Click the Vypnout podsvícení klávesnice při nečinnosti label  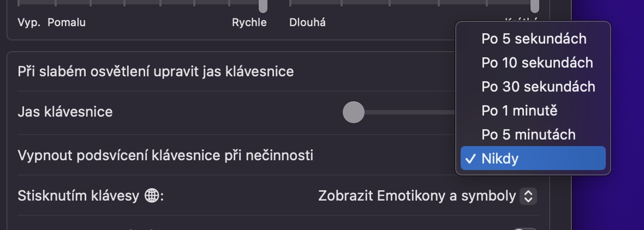click(x=165, y=155)
